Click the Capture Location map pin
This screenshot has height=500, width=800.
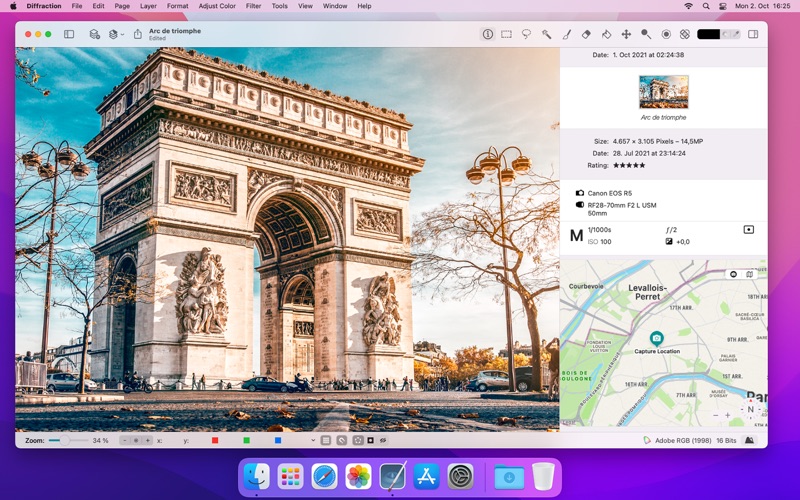[656, 338]
